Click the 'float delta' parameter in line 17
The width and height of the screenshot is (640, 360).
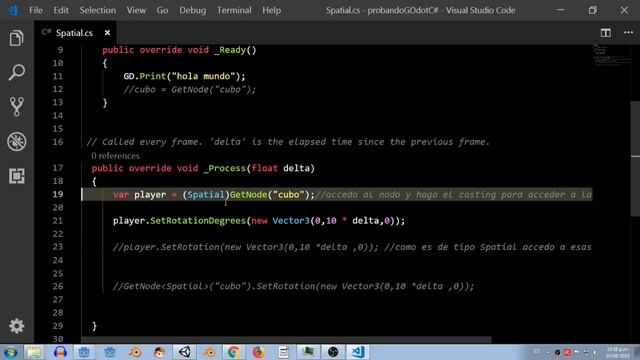[x=281, y=168]
